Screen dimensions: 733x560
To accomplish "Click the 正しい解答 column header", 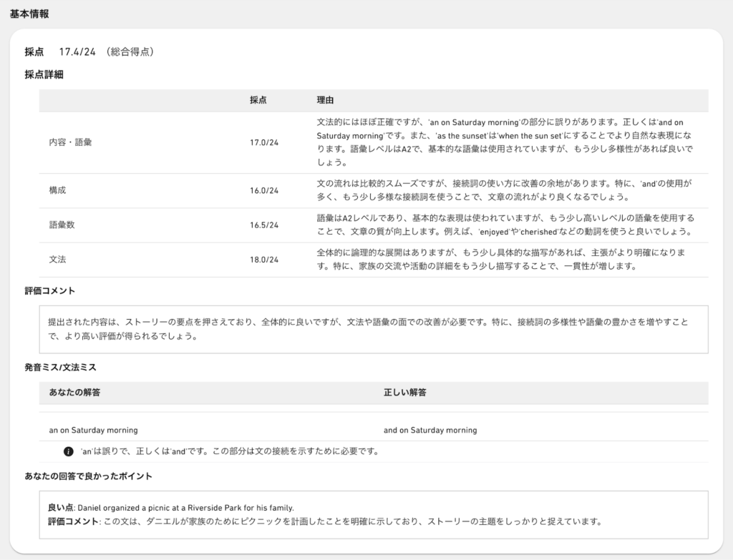I will tap(404, 393).
